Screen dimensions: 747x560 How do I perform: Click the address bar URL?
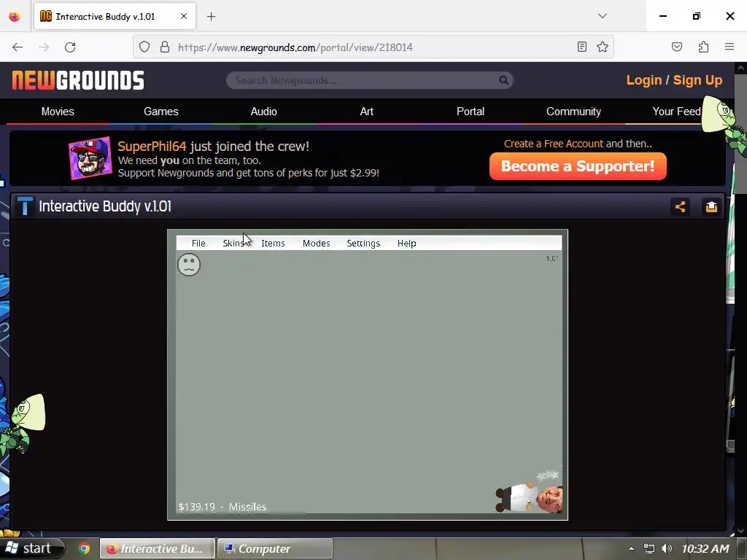coord(295,47)
